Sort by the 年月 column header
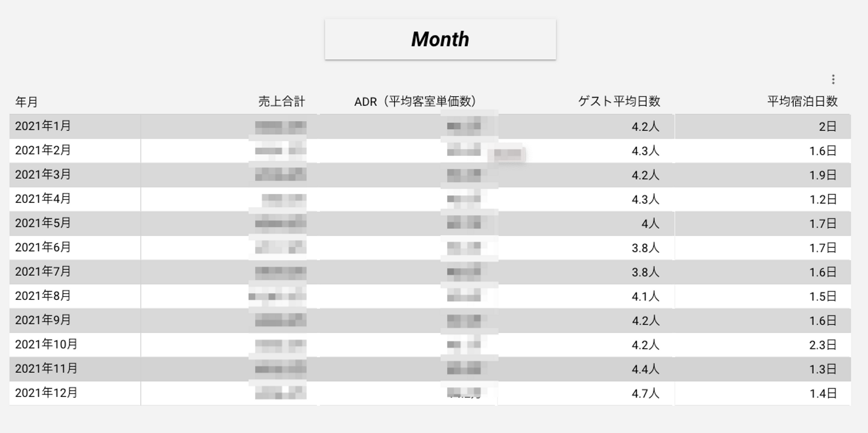 (27, 102)
